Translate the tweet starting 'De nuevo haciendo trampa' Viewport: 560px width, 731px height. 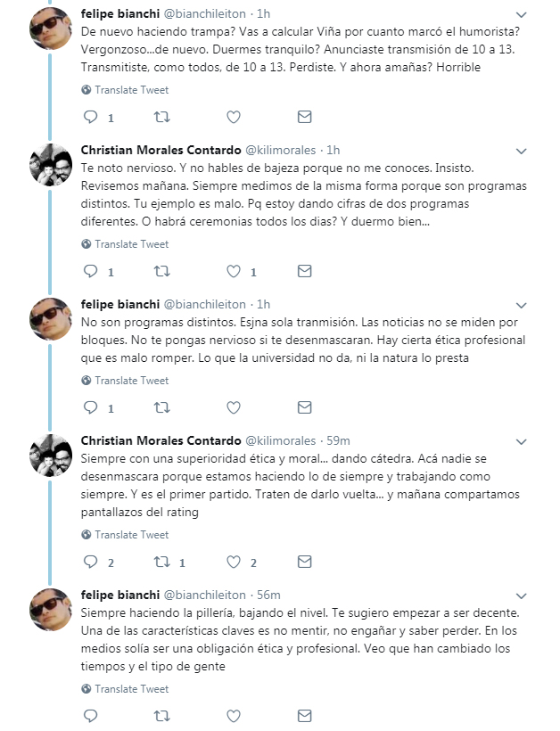(131, 90)
